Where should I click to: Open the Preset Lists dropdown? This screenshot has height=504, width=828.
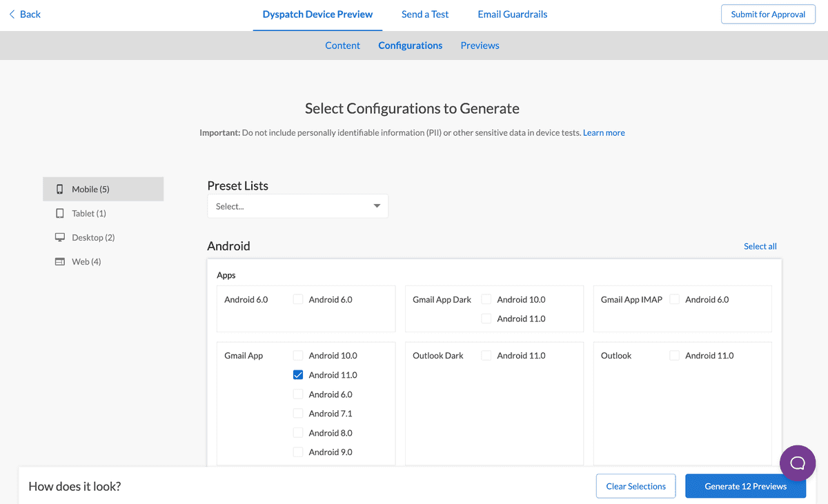pyautogui.click(x=297, y=206)
